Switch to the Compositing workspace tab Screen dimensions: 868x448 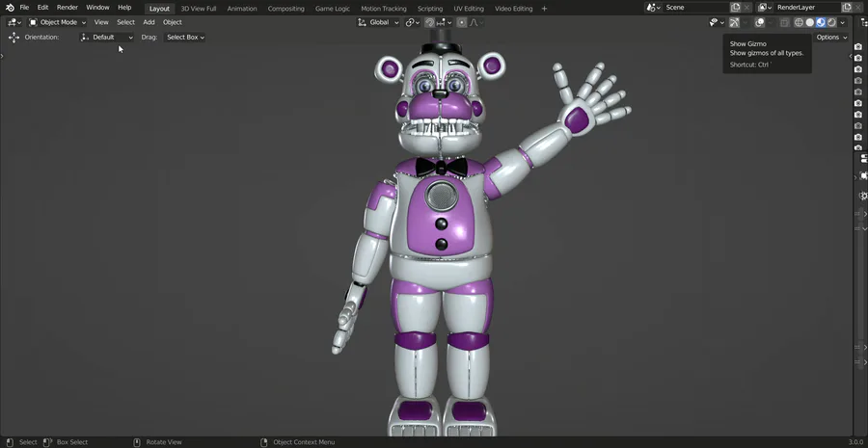click(x=285, y=9)
